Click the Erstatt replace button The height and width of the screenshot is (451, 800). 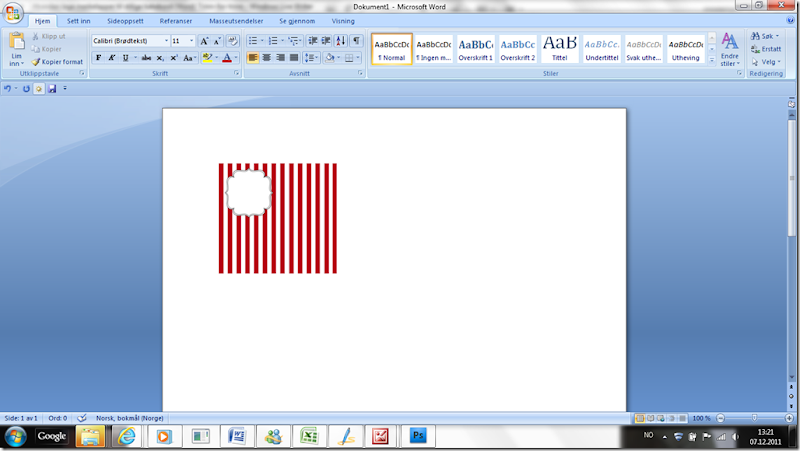(766, 48)
